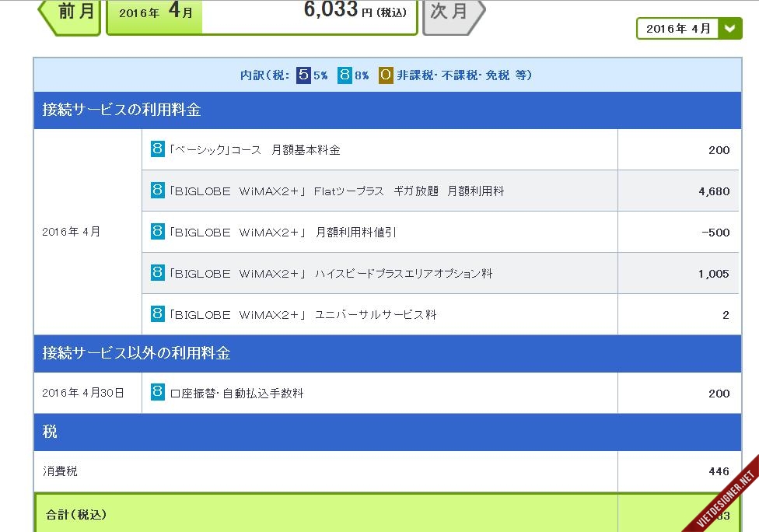Click 8% icon beside Flatツープラス ギガ放題

[x=157, y=190]
